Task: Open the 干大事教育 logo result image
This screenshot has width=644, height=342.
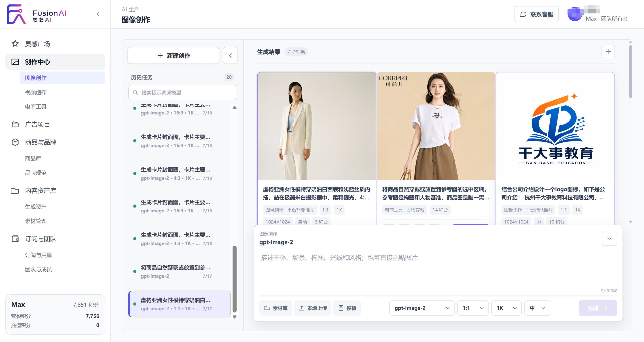Action: (555, 126)
